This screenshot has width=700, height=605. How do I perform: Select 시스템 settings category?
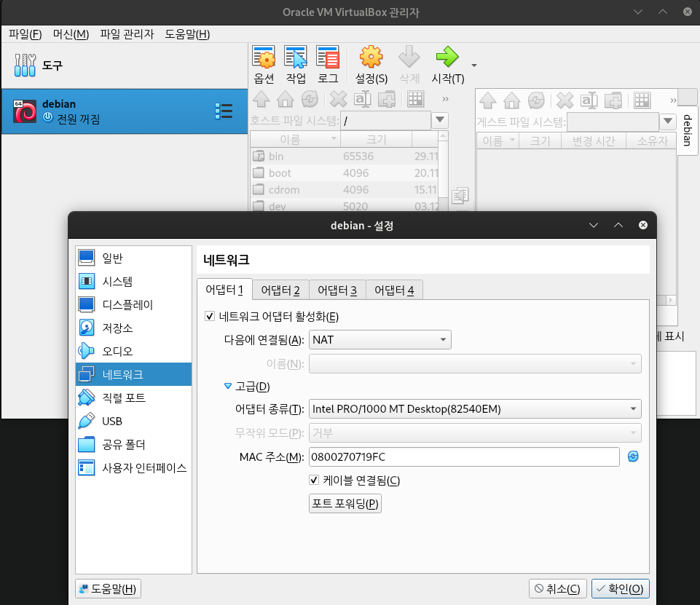point(133,281)
